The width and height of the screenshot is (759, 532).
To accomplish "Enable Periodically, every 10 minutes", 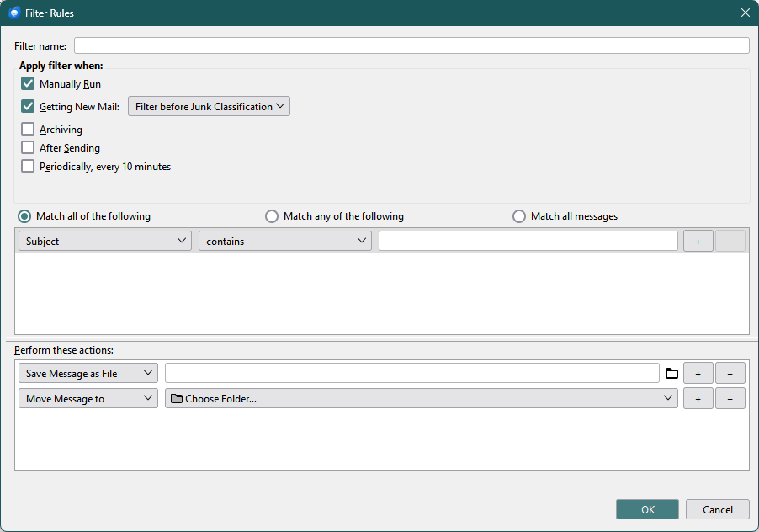I will [x=29, y=167].
